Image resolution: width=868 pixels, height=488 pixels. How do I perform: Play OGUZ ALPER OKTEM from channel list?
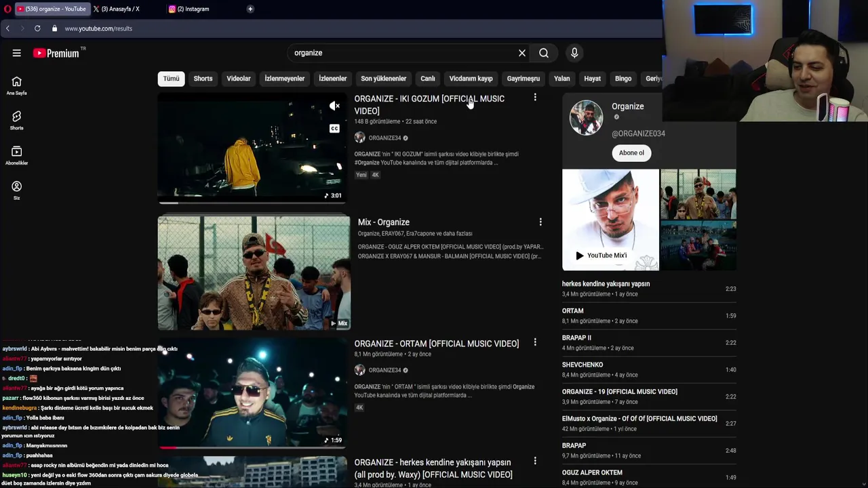pos(649,477)
